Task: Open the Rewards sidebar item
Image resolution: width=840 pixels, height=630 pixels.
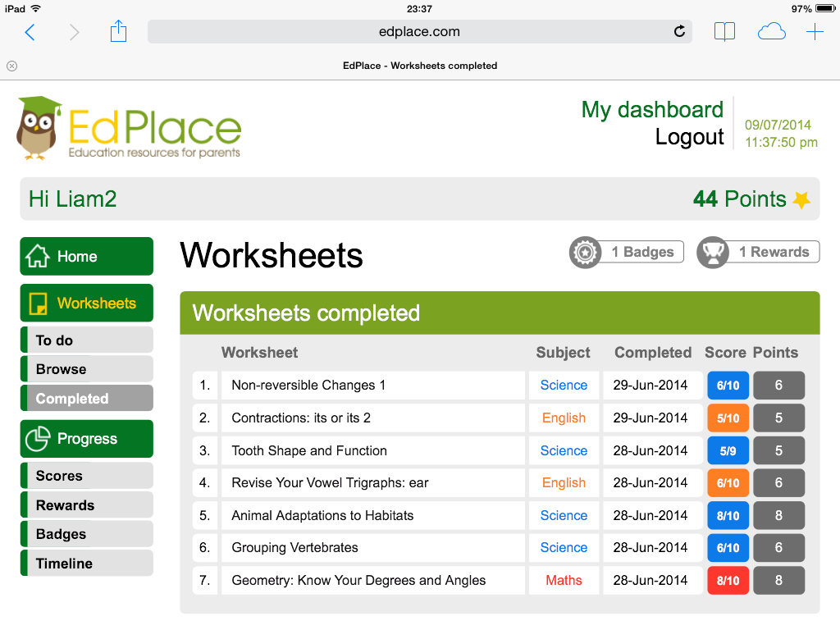Action: click(87, 505)
